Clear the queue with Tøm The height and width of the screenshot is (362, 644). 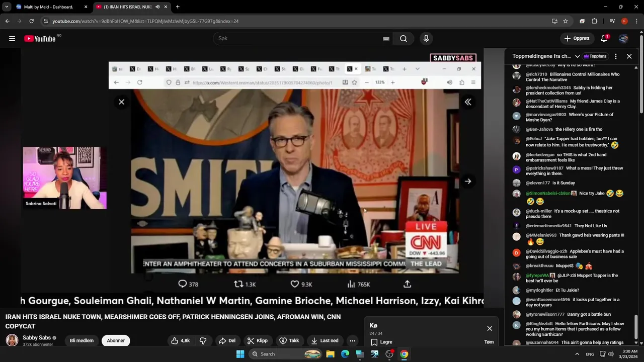click(489, 342)
